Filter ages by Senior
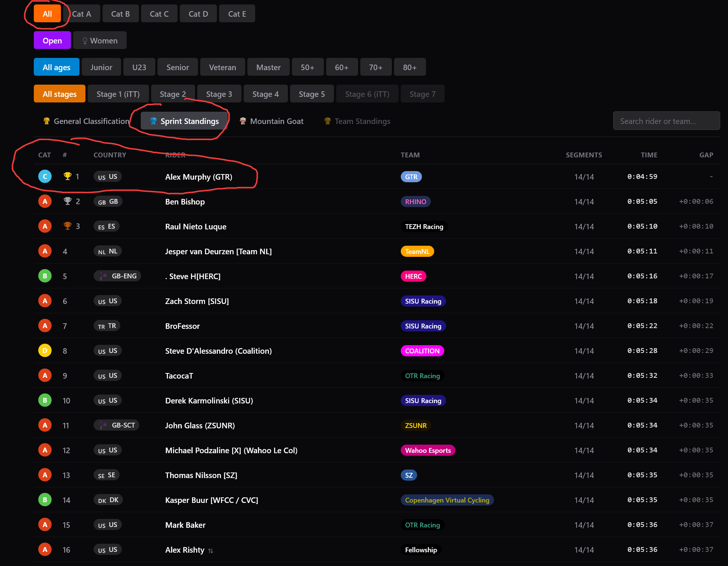Viewport: 728px width, 566px height. [178, 67]
